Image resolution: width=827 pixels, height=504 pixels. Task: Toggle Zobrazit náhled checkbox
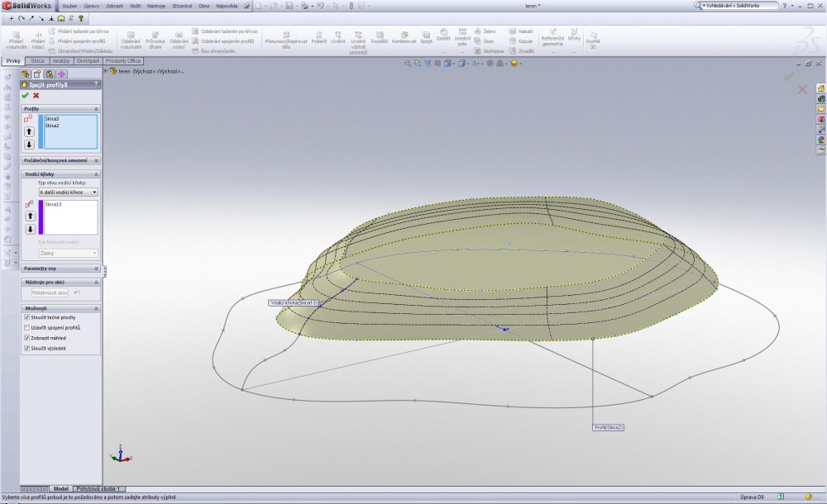[27, 338]
